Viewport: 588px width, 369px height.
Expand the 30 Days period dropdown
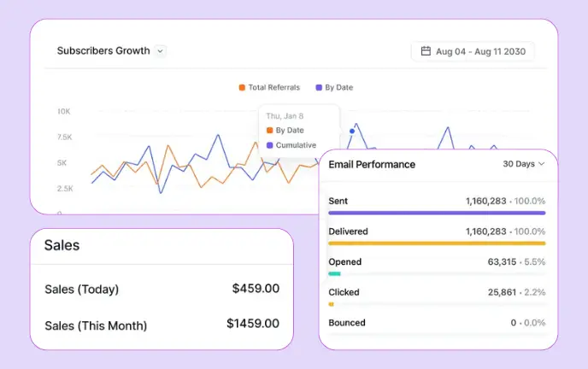coord(524,164)
